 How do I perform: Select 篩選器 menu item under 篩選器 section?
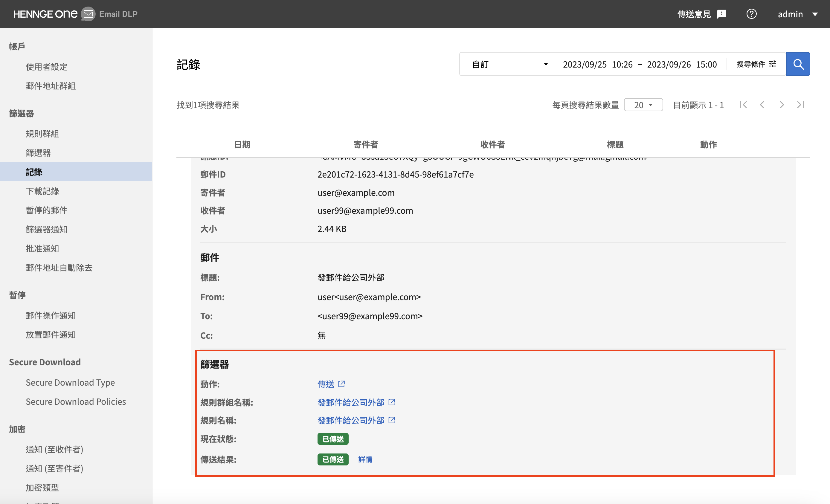tap(38, 153)
